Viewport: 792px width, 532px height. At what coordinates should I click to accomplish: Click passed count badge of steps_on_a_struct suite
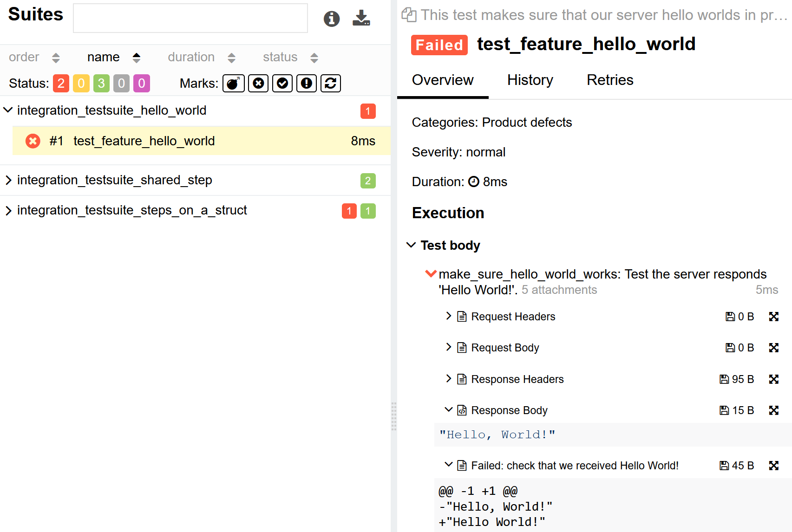[368, 211]
